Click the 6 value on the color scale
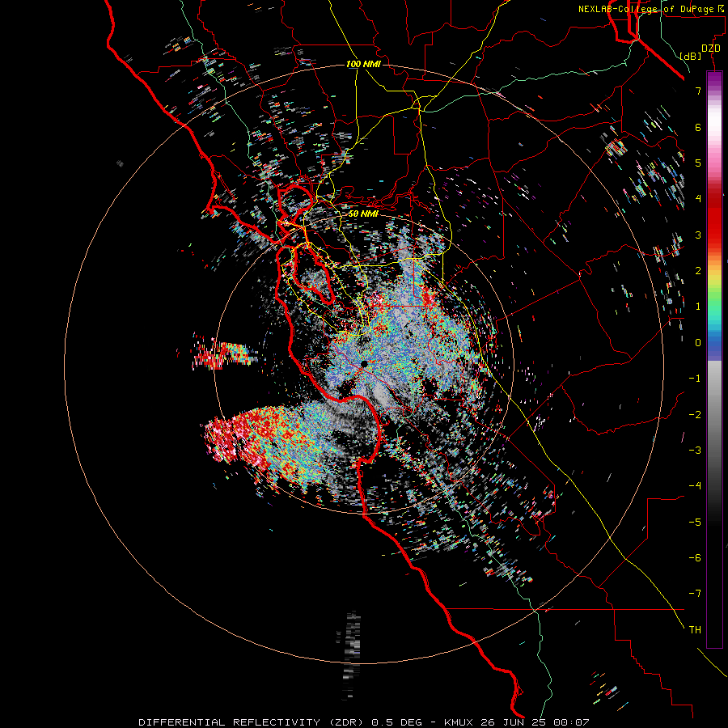728x728 pixels. pyautogui.click(x=698, y=127)
